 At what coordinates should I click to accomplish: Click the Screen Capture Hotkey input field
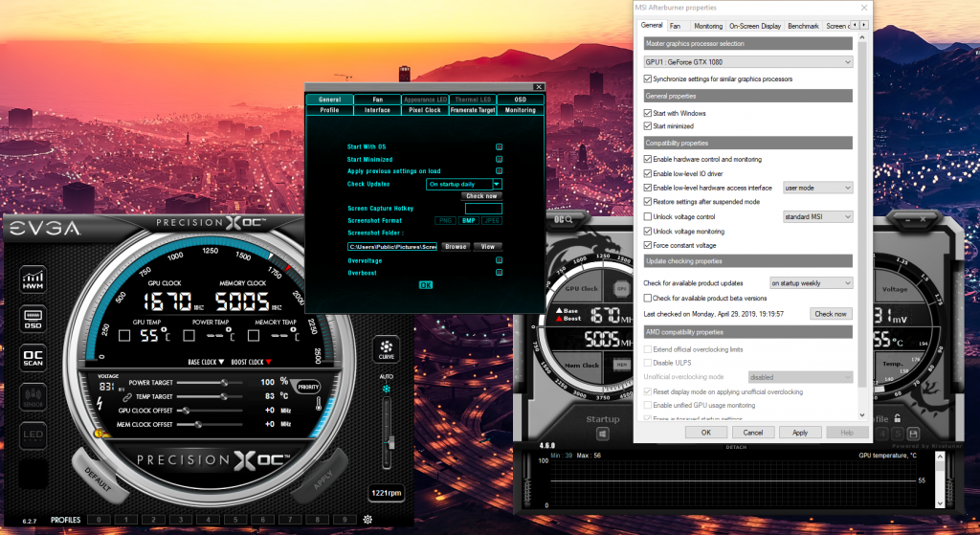[483, 208]
